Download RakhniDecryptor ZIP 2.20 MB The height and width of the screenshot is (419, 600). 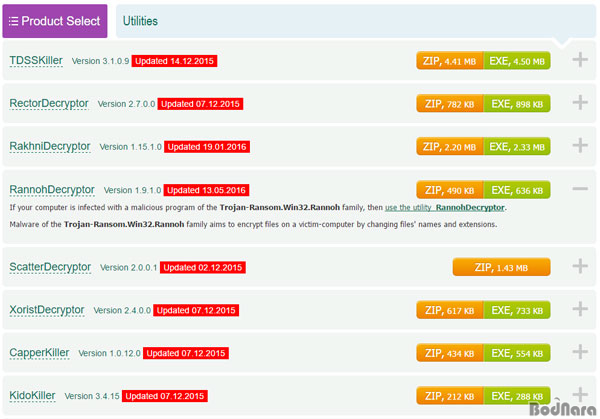click(x=450, y=147)
